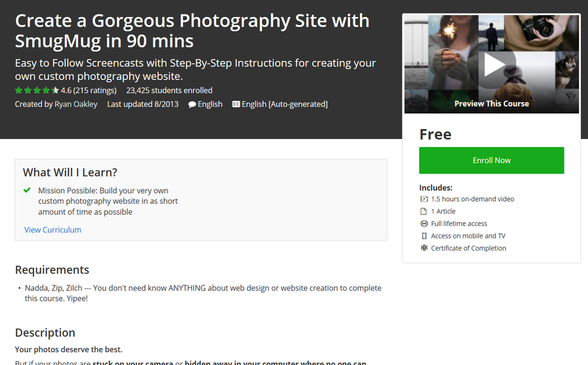Click the Article document icon
Screen dimensions: 588x365
pos(424,212)
